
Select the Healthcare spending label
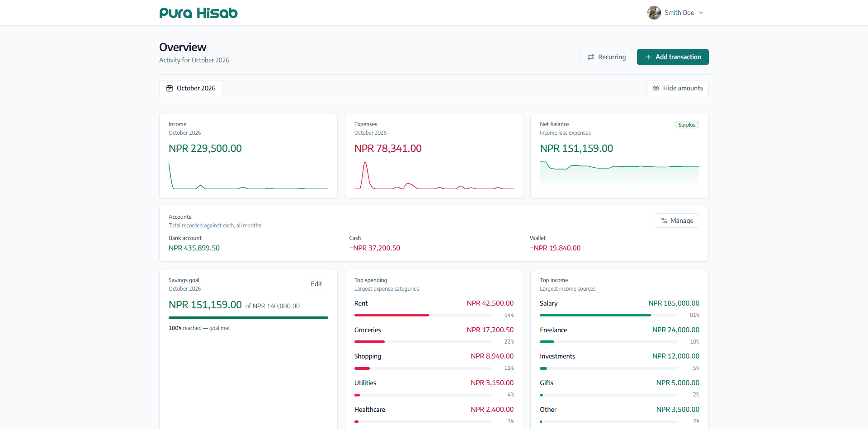click(x=370, y=410)
